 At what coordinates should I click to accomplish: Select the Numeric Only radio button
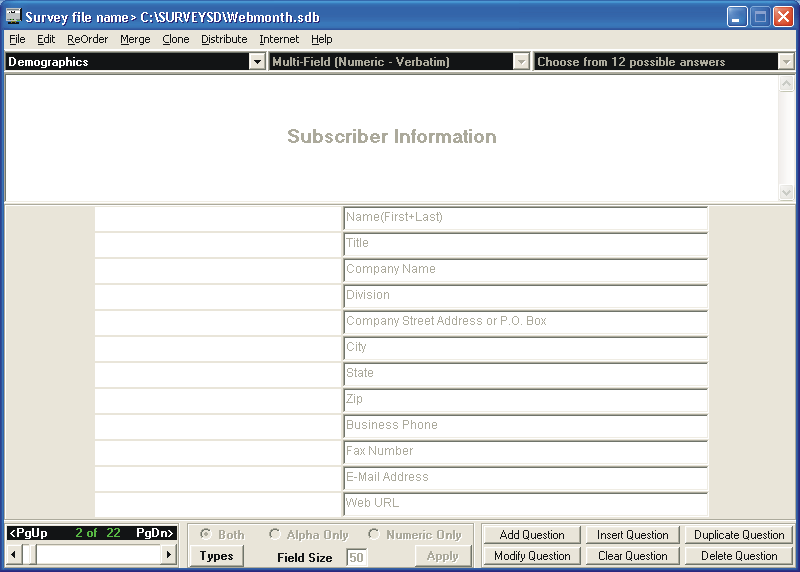373,534
